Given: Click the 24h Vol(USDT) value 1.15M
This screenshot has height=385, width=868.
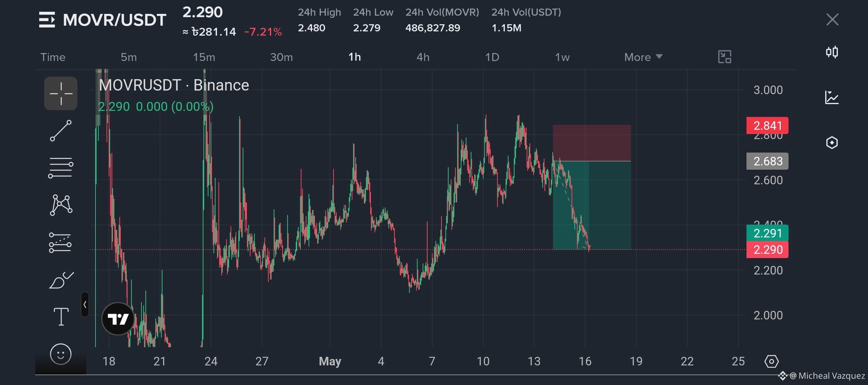Looking at the screenshot, I should pos(506,28).
